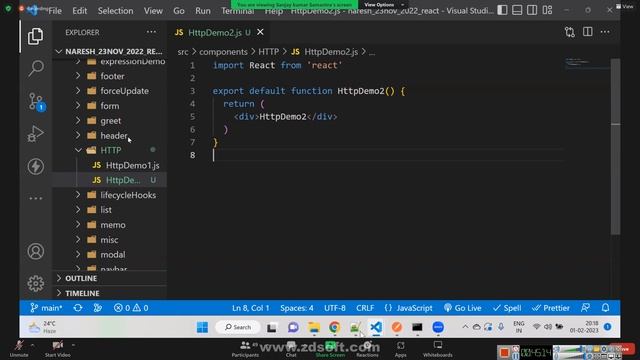640x360 pixels.
Task: Expand the list folder
Action: click(x=109, y=210)
